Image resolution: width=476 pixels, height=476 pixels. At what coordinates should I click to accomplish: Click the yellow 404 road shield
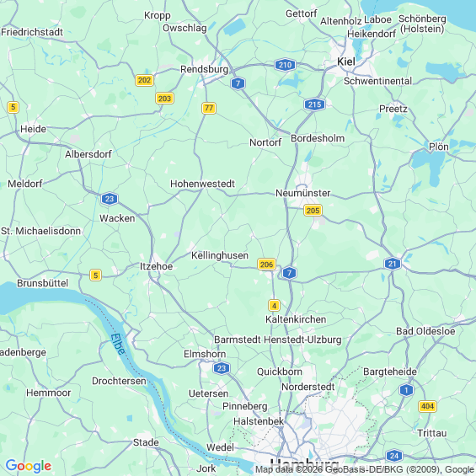tap(427, 406)
